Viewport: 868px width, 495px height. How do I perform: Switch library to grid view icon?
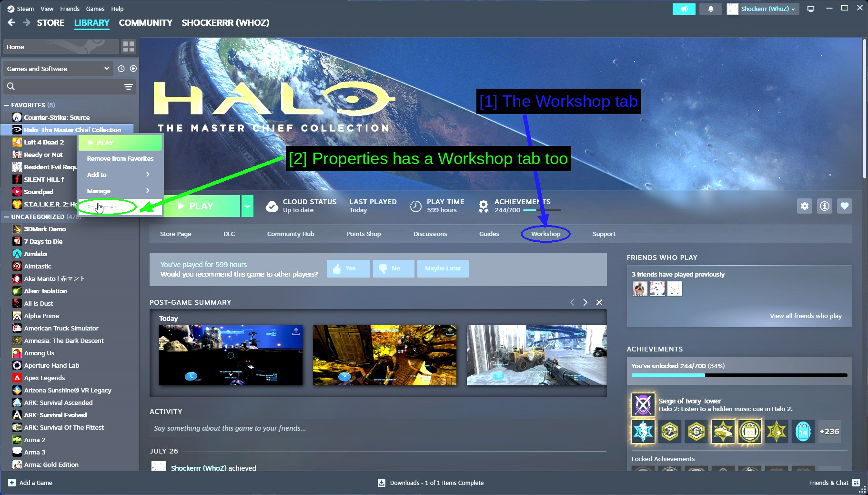(129, 47)
